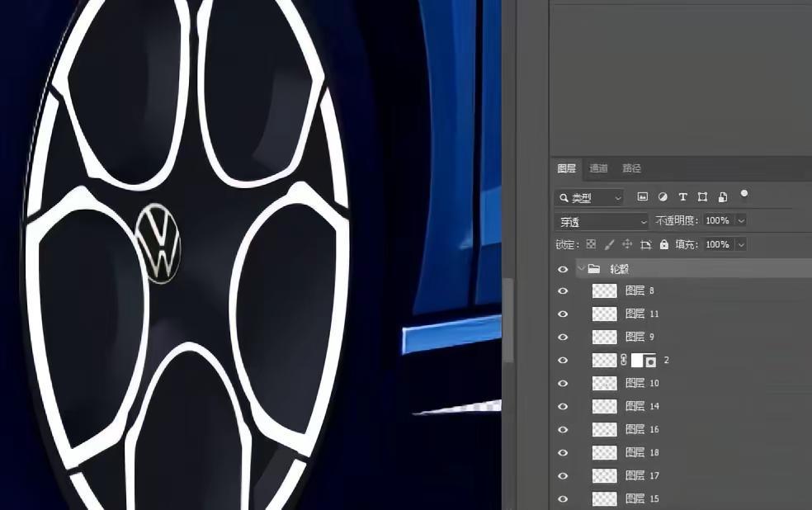This screenshot has height=510, width=812.
Task: Click the 填充 100% value field
Action: [718, 244]
